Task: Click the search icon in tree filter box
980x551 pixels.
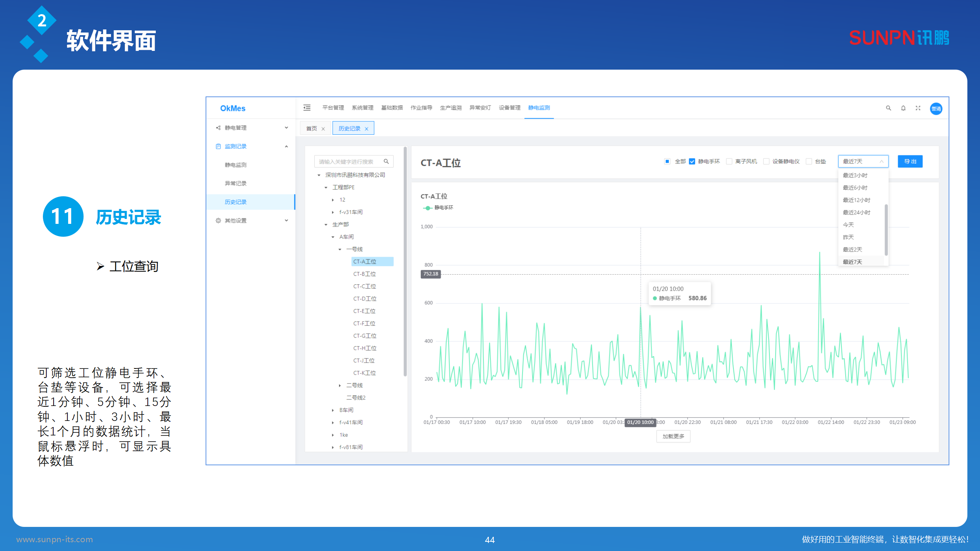Action: [x=386, y=161]
